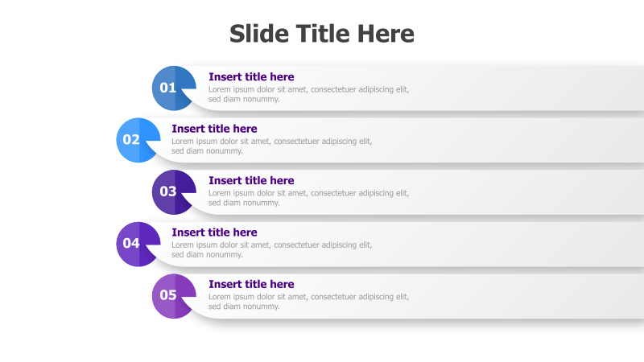Click Lorem ipsum text under item 03

pyautogui.click(x=308, y=198)
